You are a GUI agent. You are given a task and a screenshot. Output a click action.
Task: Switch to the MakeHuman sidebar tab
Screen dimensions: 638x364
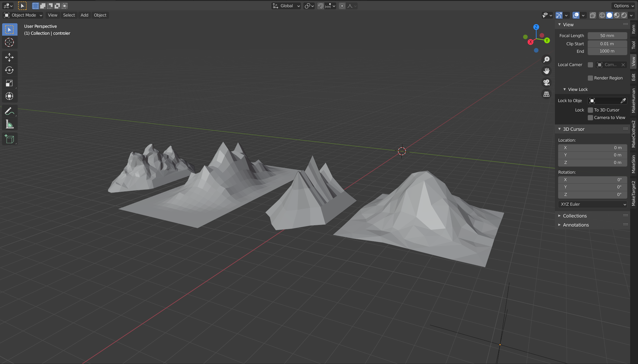click(x=633, y=101)
